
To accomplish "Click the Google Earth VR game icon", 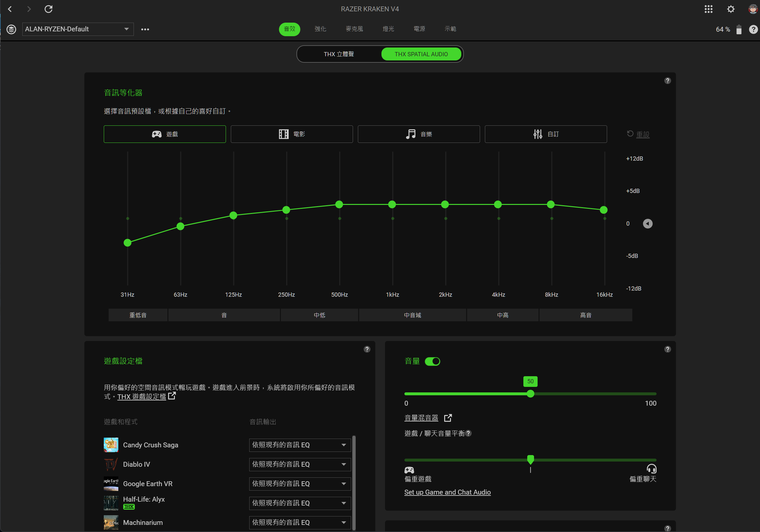I will pos(111,484).
